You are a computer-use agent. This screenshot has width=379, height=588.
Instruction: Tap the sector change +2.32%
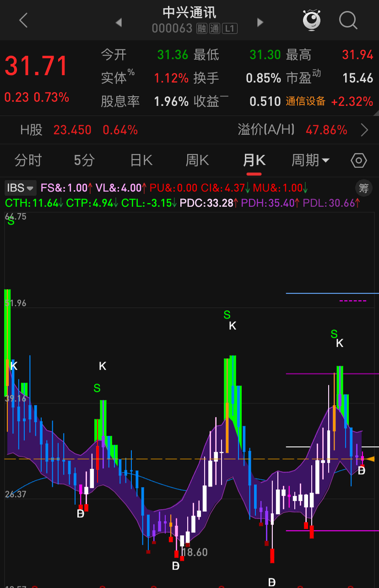pyautogui.click(x=352, y=101)
